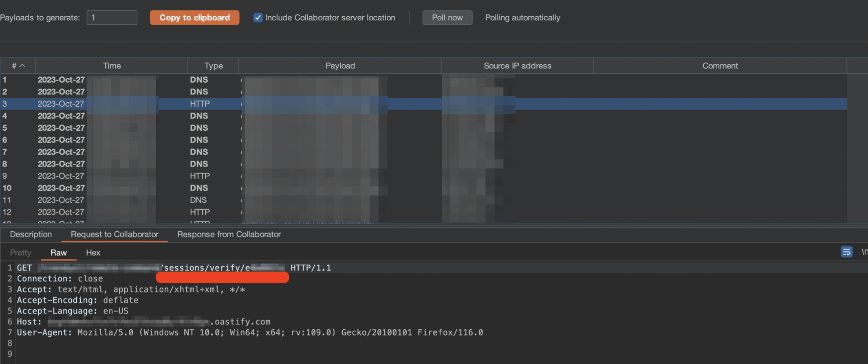
Task: Toggle the word wrap icon in request viewer
Action: pos(846,252)
